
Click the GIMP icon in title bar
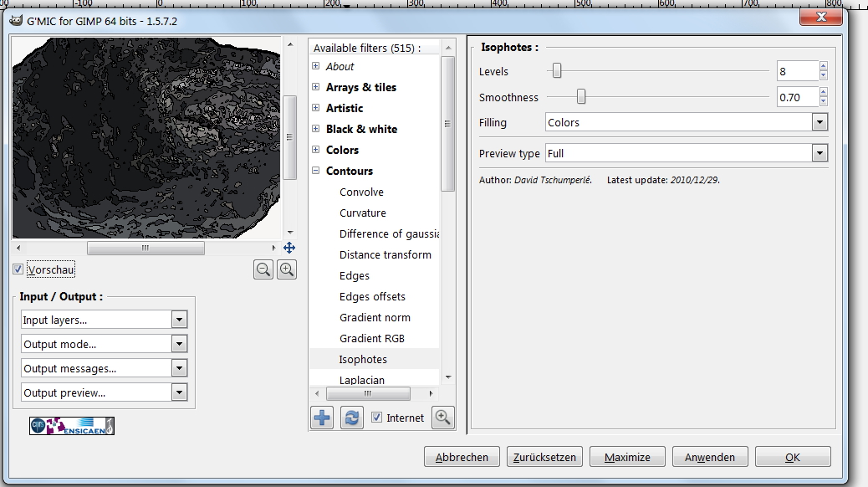[16, 20]
